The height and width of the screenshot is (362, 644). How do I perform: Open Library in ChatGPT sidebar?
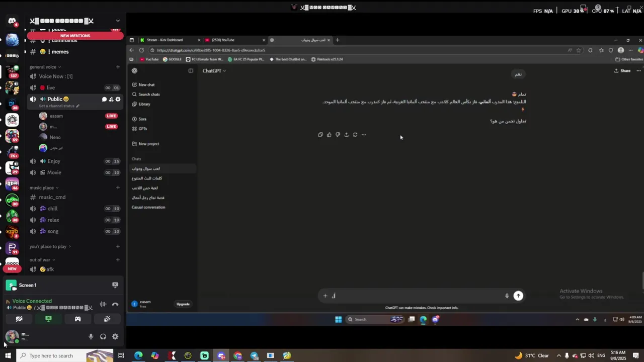point(144,104)
